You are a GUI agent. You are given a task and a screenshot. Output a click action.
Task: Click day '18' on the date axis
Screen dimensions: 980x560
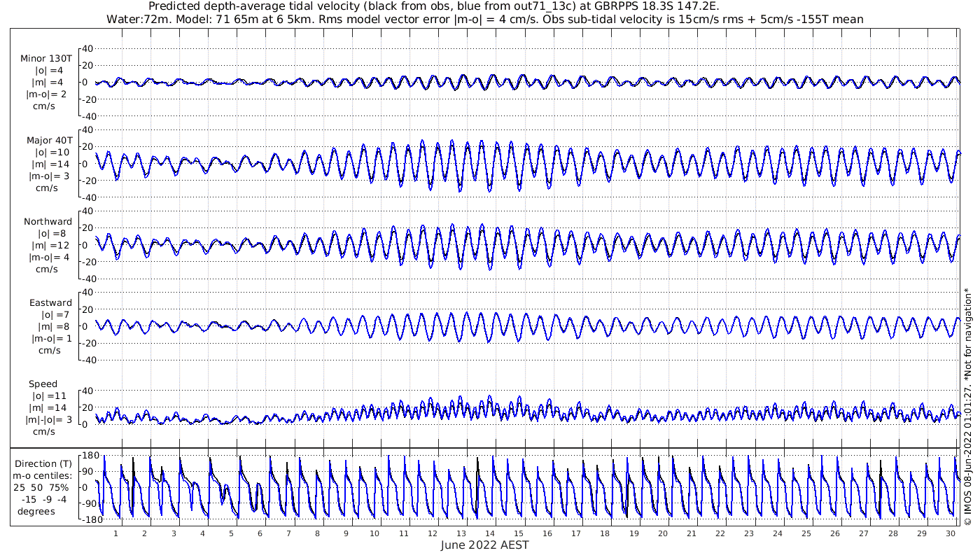pos(605,533)
